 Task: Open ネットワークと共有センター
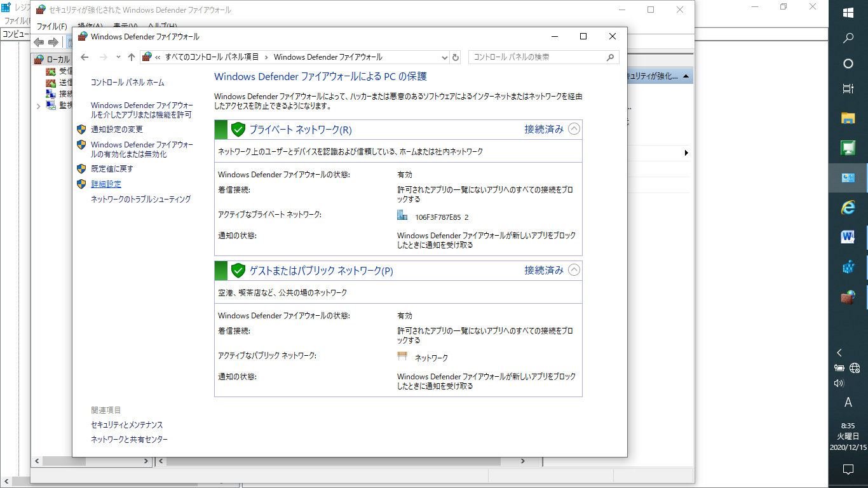coord(130,440)
